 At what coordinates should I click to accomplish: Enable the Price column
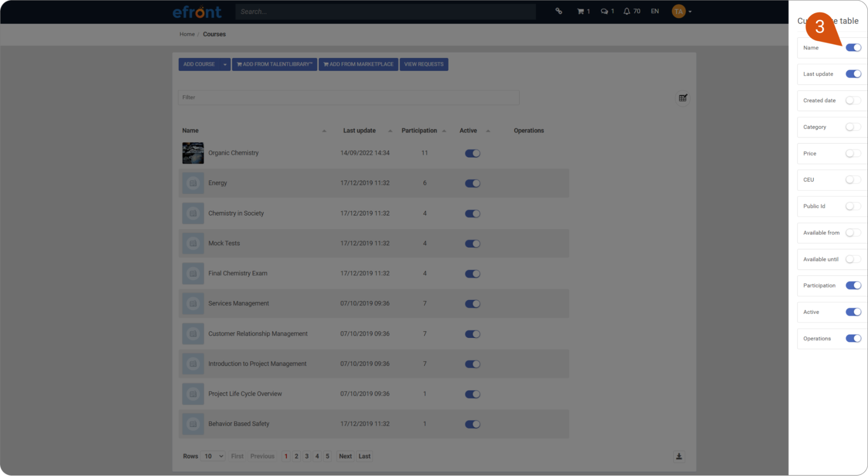(853, 153)
